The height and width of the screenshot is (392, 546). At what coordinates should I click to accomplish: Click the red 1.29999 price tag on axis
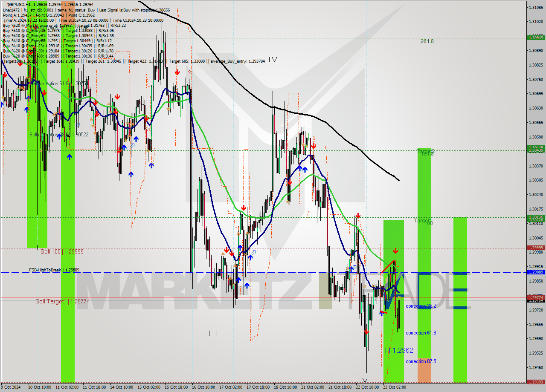(535, 248)
